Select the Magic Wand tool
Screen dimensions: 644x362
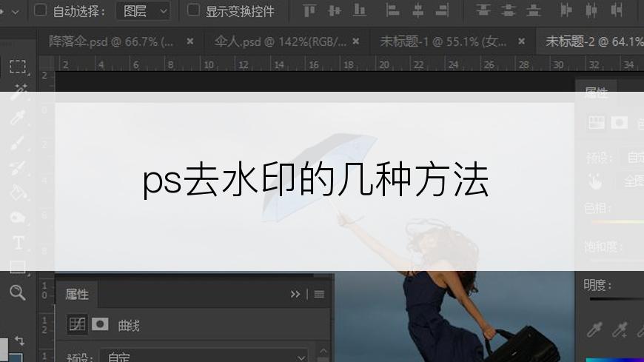pos(18,92)
